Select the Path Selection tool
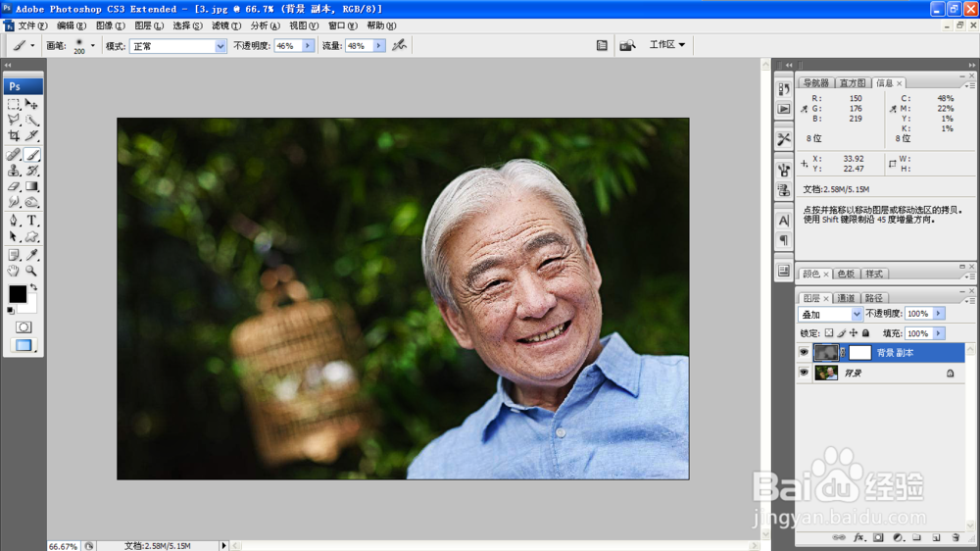The image size is (980, 551). [x=14, y=236]
